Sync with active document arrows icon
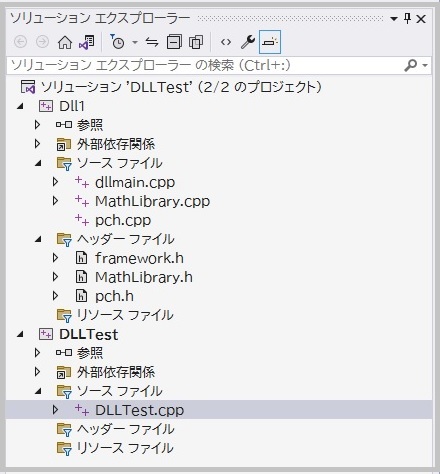This screenshot has width=440, height=474. (152, 42)
